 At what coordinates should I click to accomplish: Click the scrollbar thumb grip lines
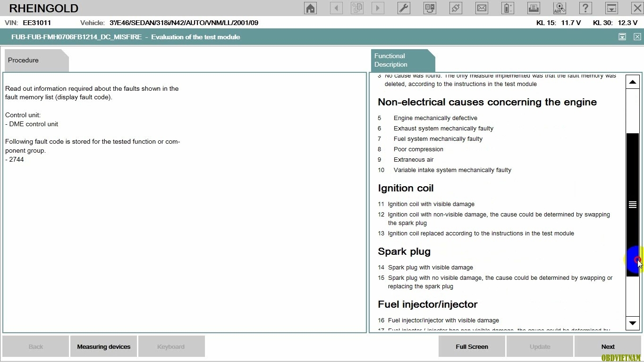click(x=633, y=205)
